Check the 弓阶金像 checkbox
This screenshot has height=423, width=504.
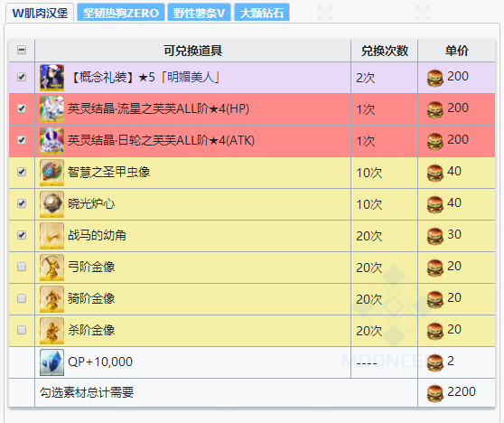tap(22, 267)
